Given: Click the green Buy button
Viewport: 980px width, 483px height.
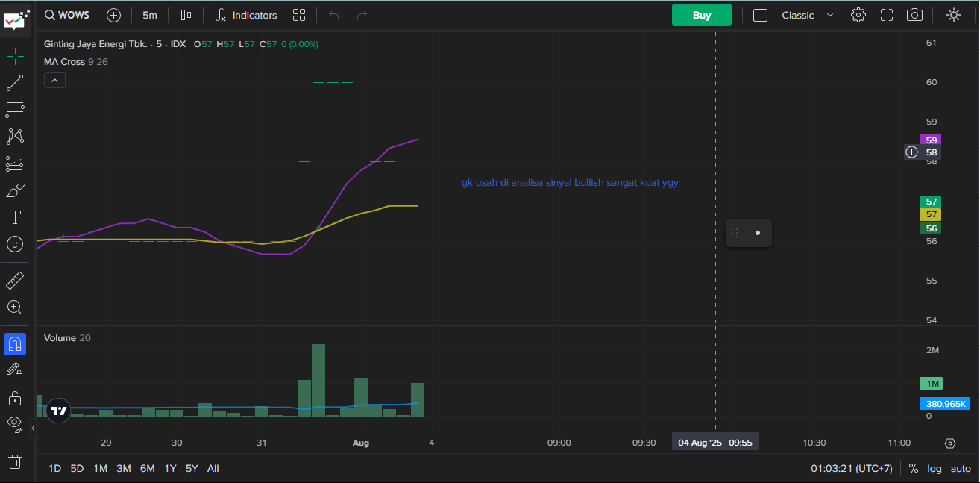Looking at the screenshot, I should coord(702,15).
